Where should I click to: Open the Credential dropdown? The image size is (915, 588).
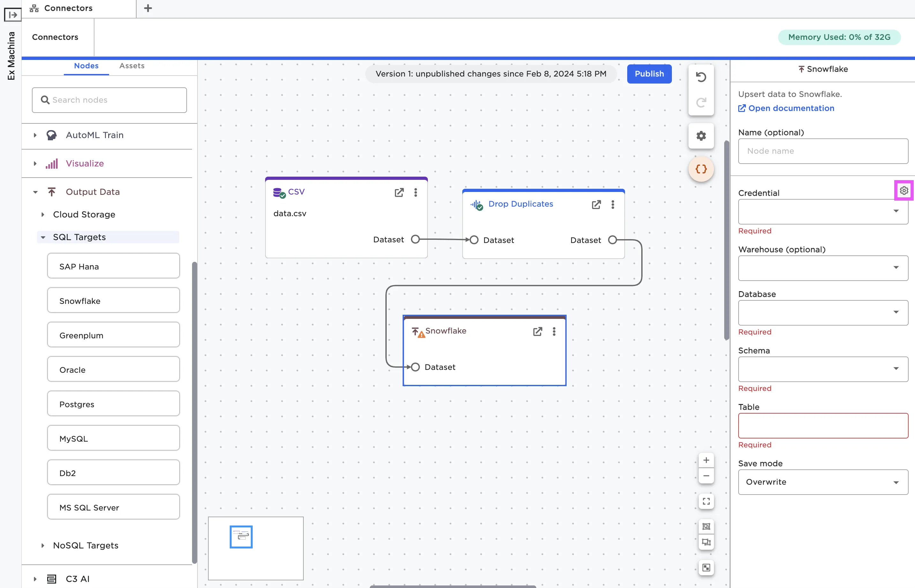pyautogui.click(x=823, y=211)
